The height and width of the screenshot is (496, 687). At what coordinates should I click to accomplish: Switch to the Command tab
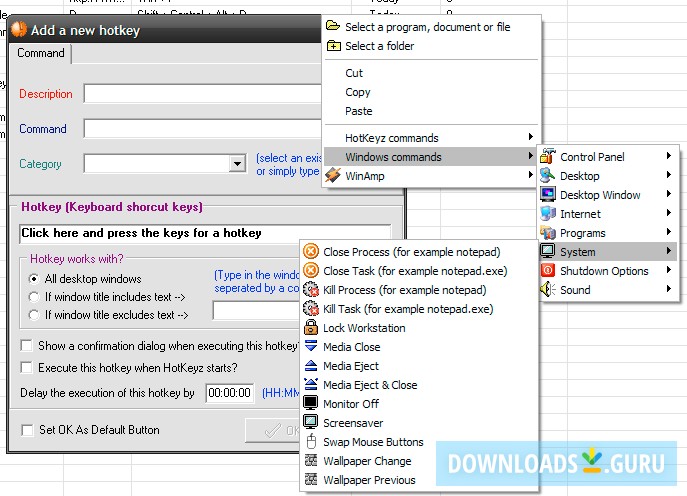tap(41, 53)
